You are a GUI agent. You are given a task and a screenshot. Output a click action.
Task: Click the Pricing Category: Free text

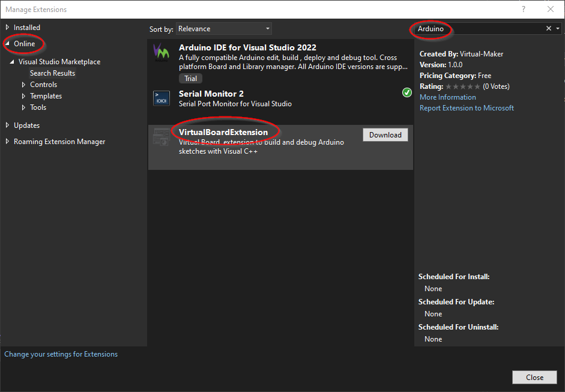point(456,76)
